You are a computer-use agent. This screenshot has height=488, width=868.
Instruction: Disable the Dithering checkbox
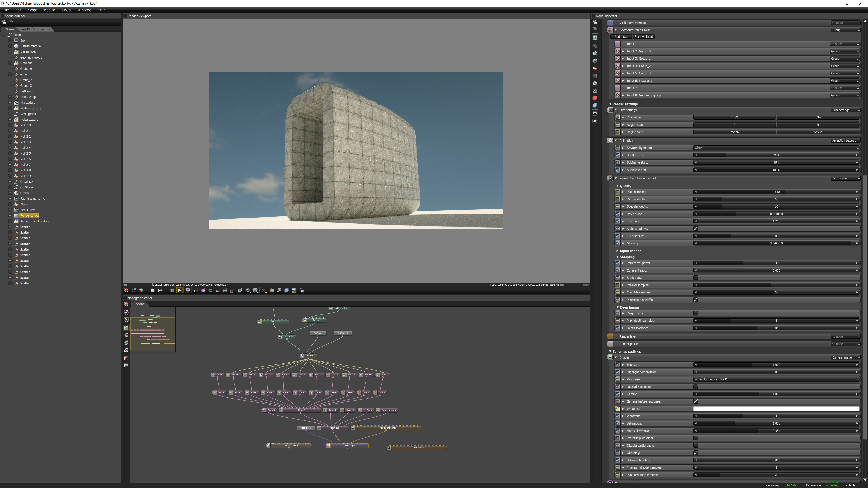(696, 453)
